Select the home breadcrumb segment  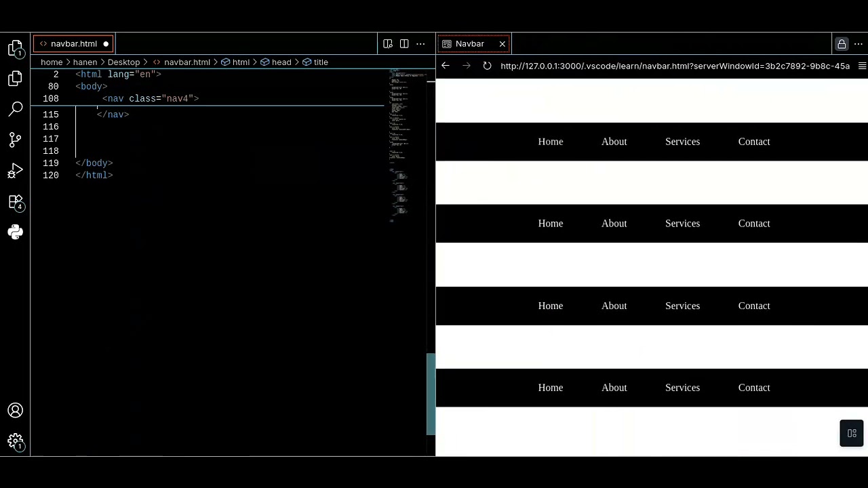tap(52, 62)
